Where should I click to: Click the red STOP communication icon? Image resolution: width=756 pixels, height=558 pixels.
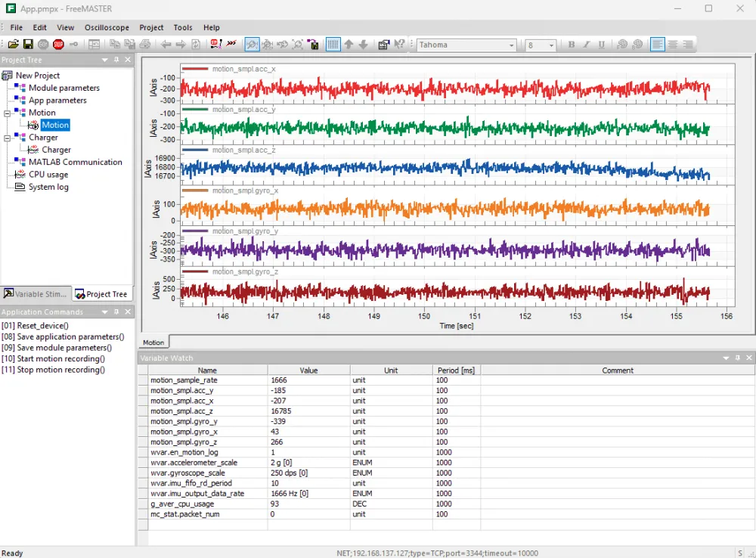(58, 45)
